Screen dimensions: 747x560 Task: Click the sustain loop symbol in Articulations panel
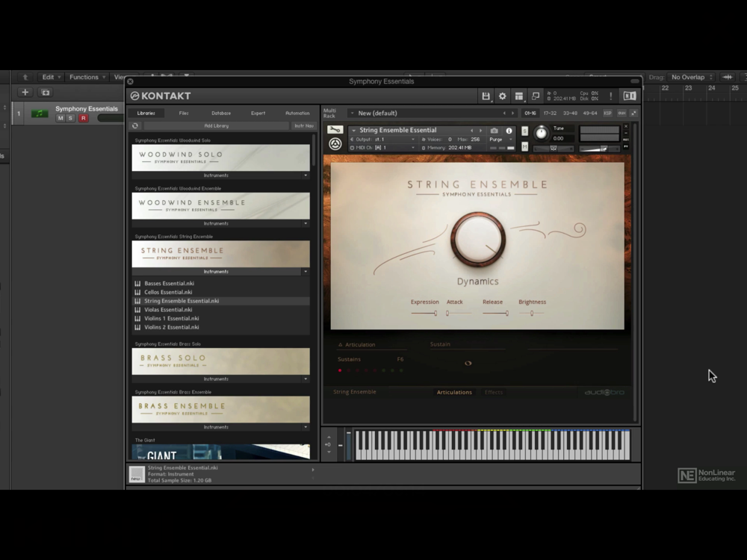tap(468, 364)
